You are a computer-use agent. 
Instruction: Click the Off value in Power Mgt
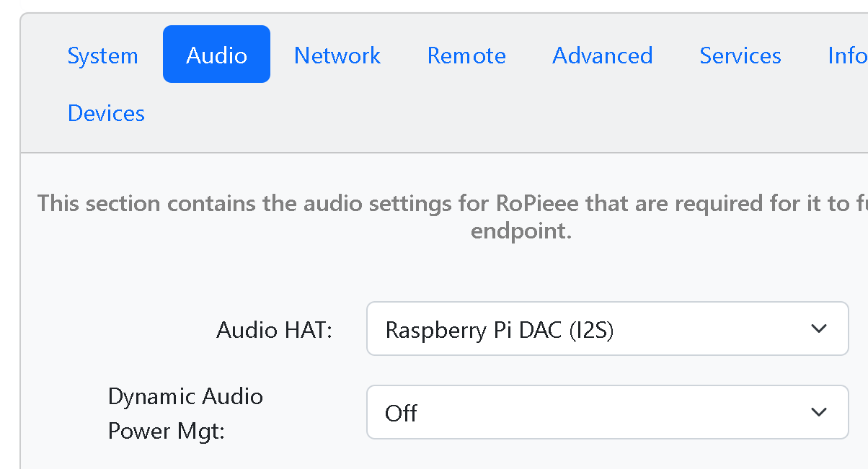pos(402,413)
